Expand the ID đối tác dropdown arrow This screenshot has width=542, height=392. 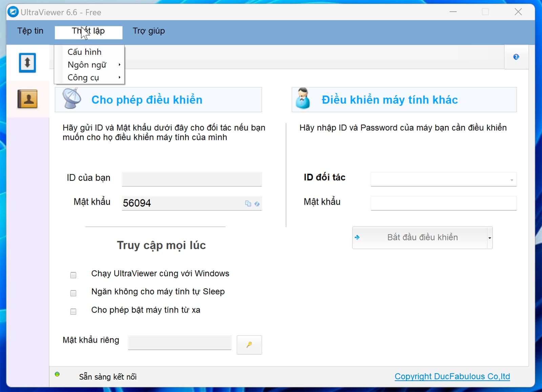(512, 180)
